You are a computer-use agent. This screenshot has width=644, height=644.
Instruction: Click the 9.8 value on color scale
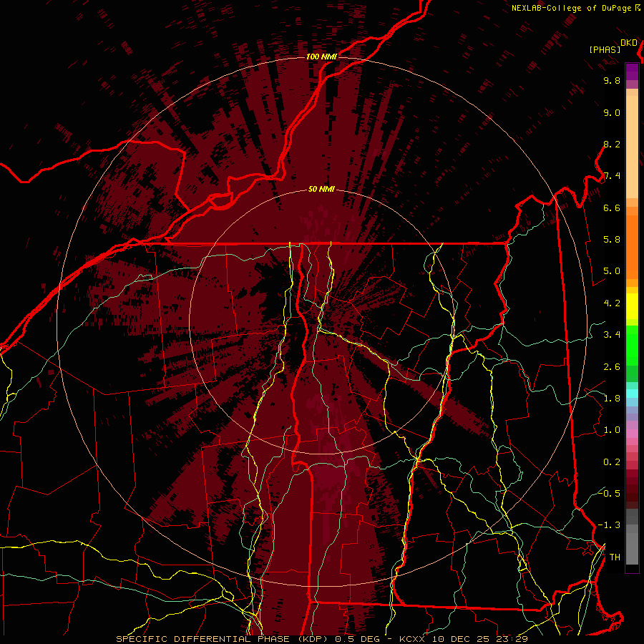point(612,81)
